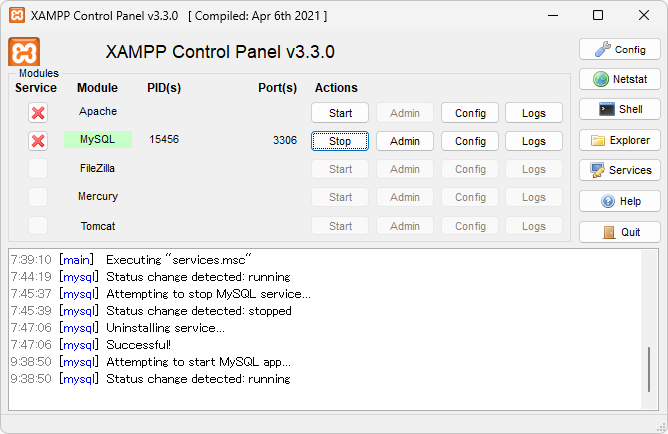Open the MySQL Config menu
This screenshot has width=668, height=434.
(x=470, y=141)
